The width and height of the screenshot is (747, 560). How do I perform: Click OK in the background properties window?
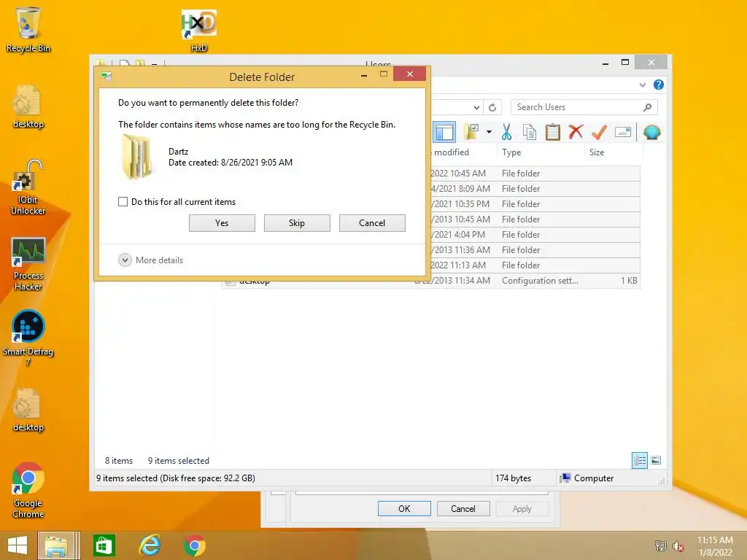tap(404, 508)
